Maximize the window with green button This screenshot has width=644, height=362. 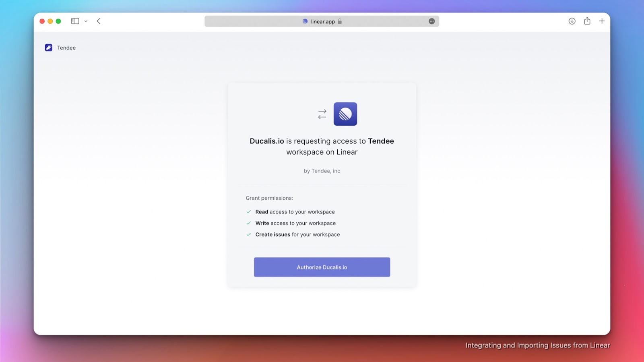[x=58, y=21]
